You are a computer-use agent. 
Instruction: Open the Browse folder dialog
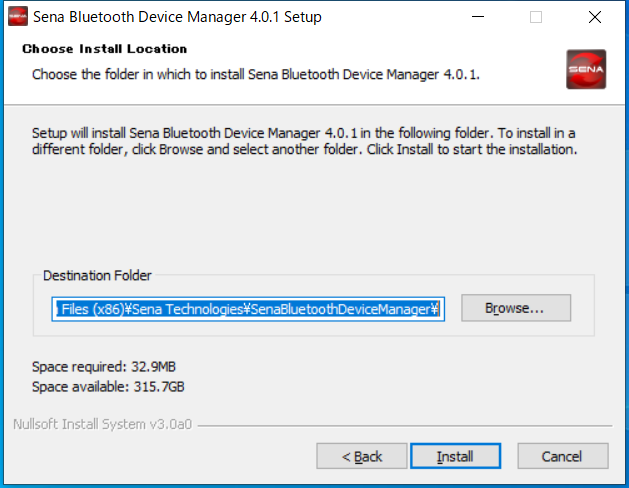tap(516, 308)
